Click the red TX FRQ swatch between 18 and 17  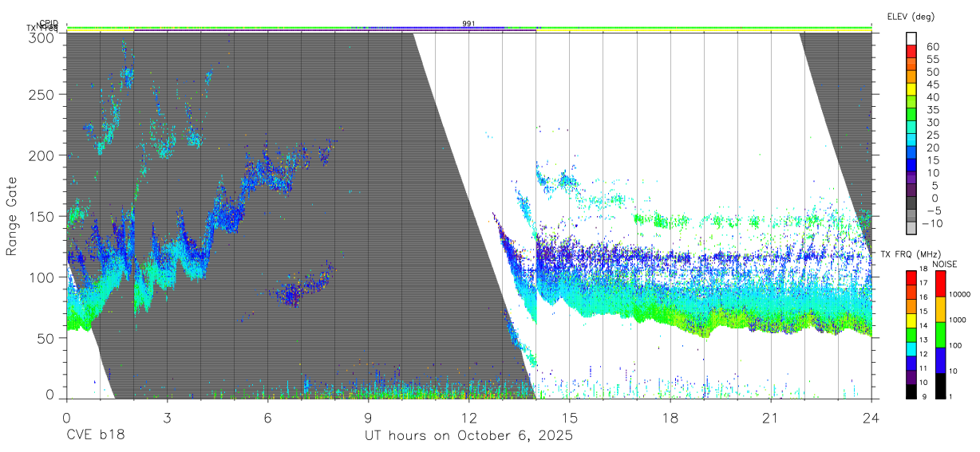point(911,277)
